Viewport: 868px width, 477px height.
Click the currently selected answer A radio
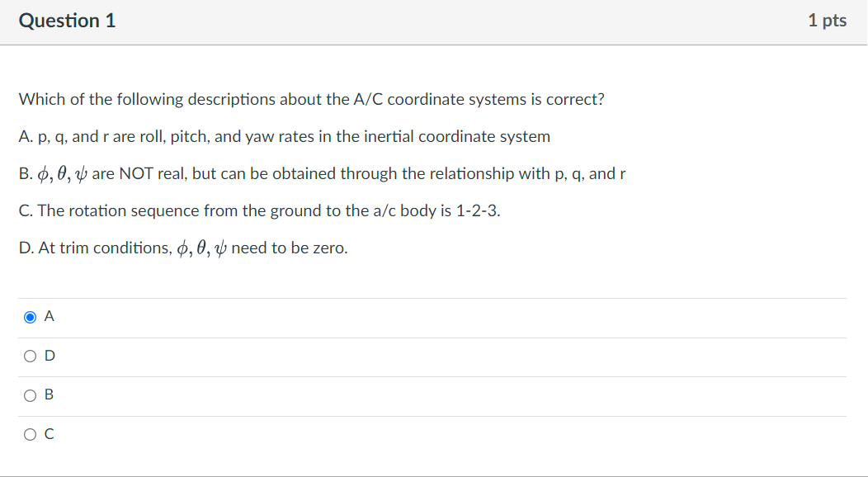[30, 315]
